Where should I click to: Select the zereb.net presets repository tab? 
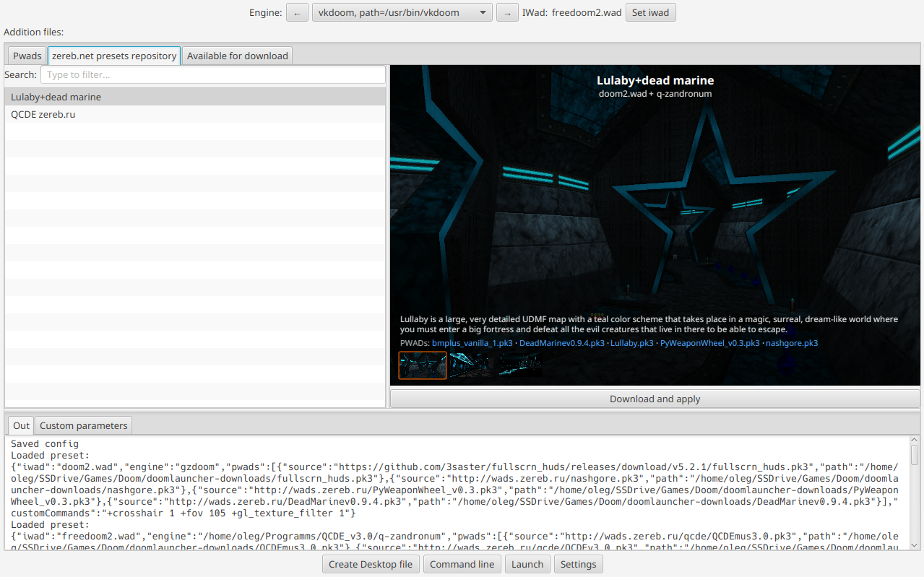[x=114, y=56]
